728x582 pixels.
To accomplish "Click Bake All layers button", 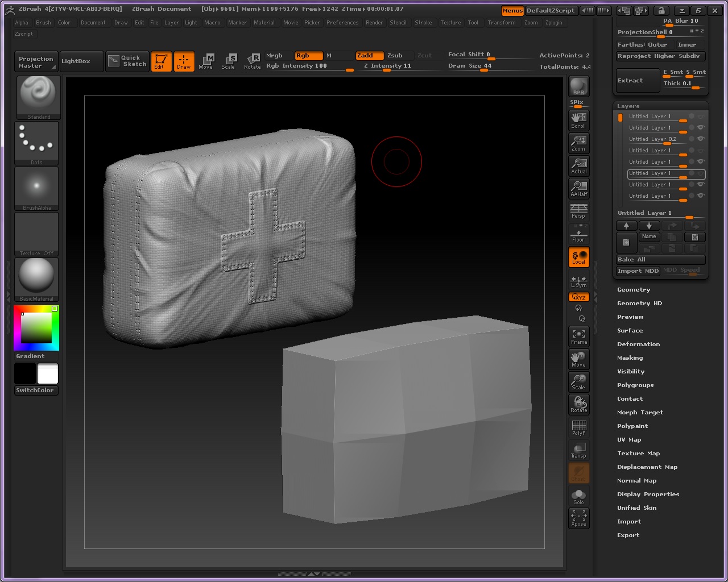I will pos(661,260).
